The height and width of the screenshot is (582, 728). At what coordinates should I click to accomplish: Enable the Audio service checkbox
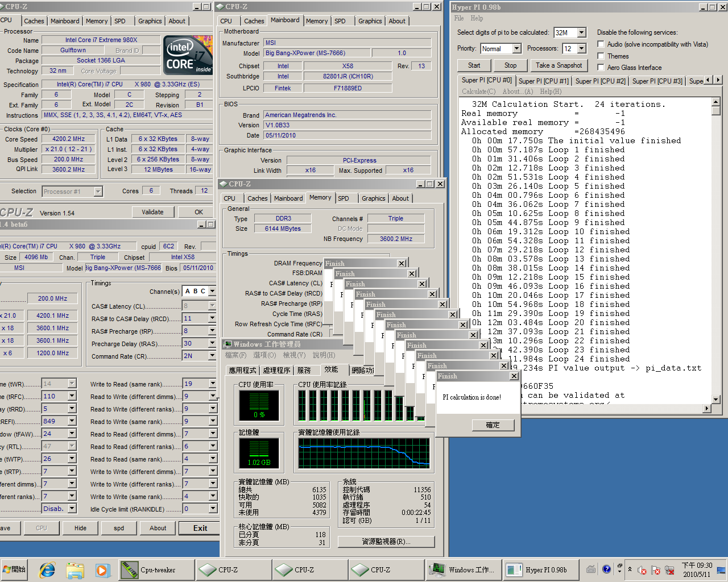(x=601, y=44)
